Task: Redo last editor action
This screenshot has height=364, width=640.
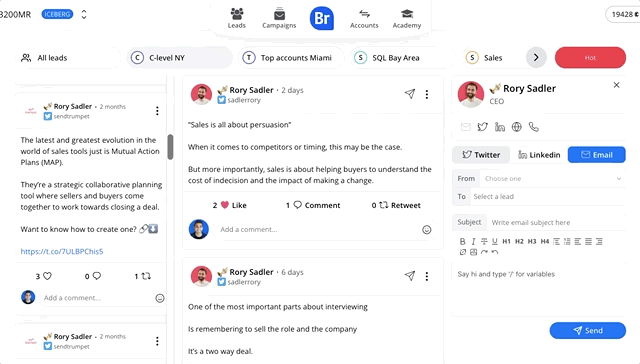Action: (x=484, y=252)
